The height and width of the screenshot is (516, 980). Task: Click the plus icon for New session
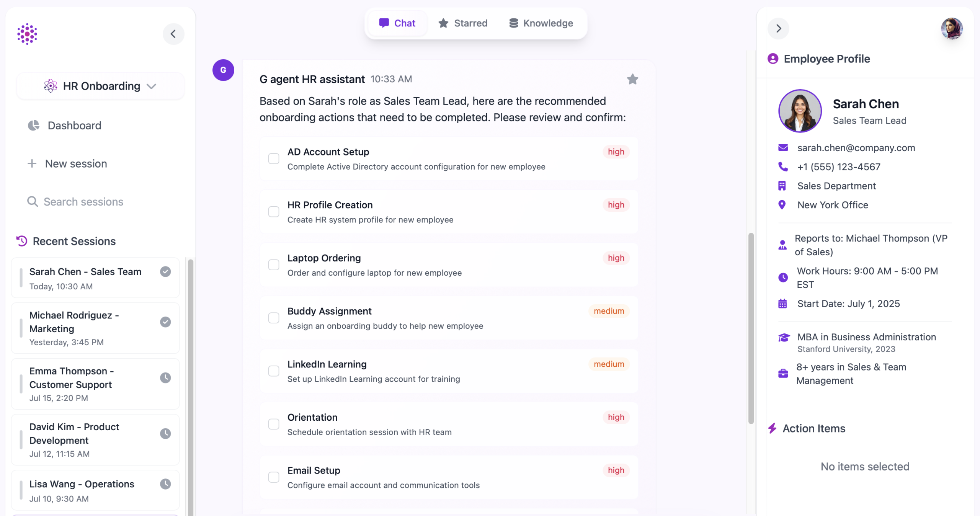32,164
